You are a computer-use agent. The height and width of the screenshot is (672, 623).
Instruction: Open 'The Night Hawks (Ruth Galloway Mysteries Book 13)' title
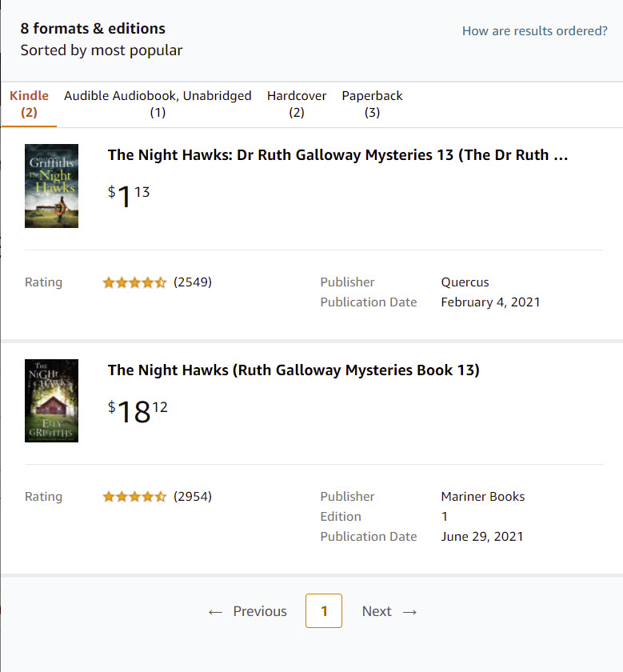[294, 370]
